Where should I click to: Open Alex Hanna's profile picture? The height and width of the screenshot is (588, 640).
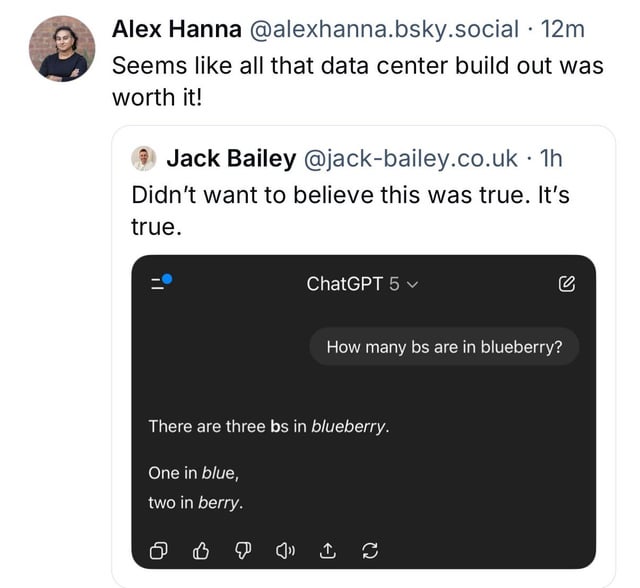tap(62, 49)
